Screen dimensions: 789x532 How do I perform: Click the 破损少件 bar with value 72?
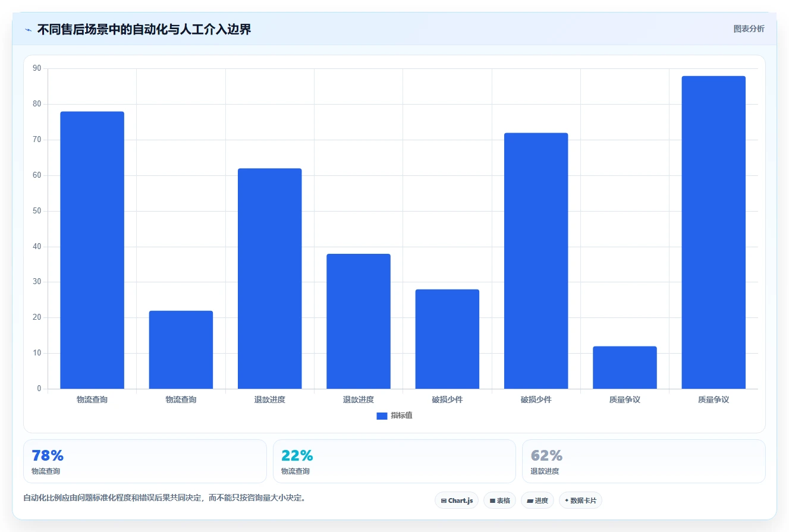(x=536, y=261)
